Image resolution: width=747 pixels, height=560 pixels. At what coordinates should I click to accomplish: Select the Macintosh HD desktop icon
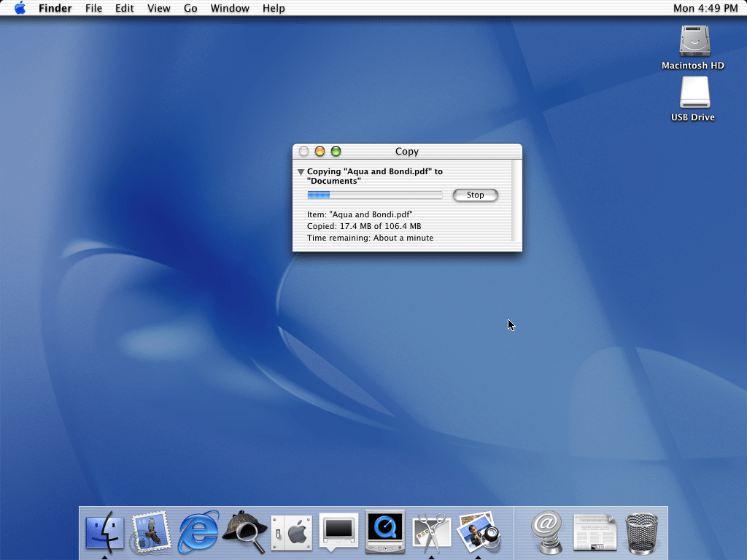tap(693, 47)
